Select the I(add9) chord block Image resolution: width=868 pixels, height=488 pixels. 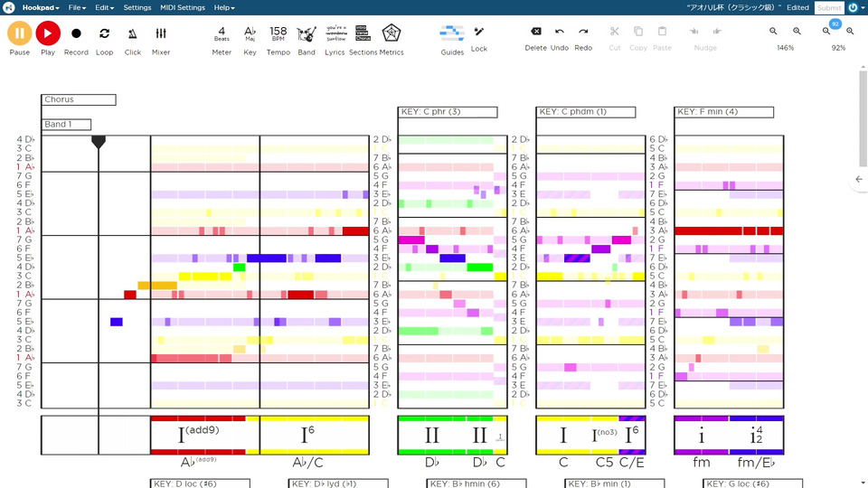pyautogui.click(x=198, y=436)
